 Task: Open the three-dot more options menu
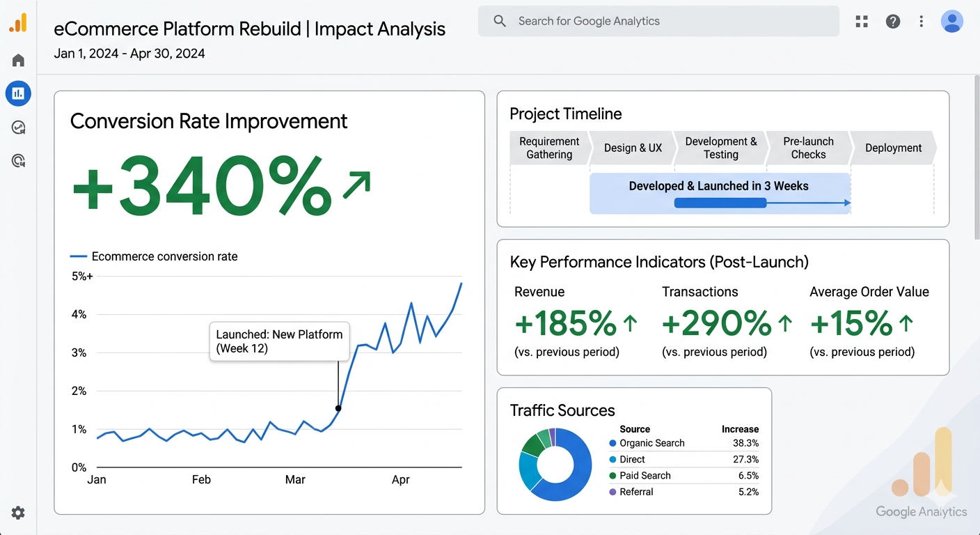click(x=921, y=22)
